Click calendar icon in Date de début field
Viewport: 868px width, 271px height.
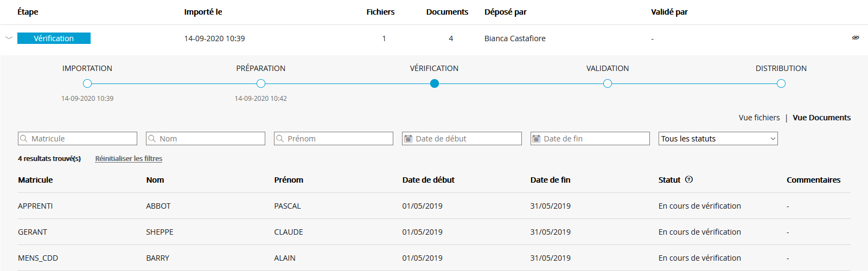[x=408, y=139]
